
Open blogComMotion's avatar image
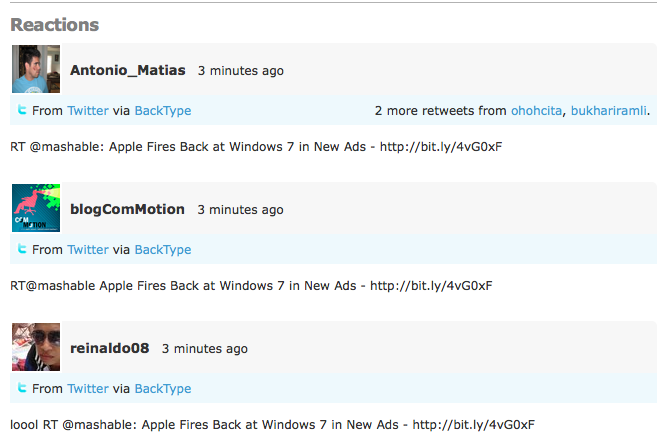point(35,209)
